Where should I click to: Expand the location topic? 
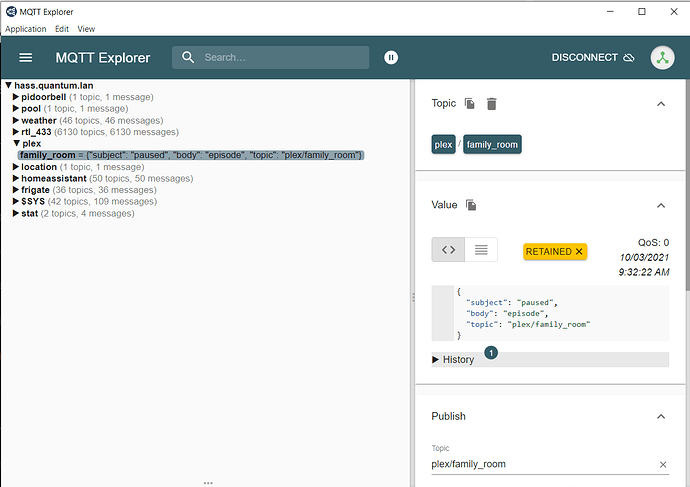pos(16,167)
